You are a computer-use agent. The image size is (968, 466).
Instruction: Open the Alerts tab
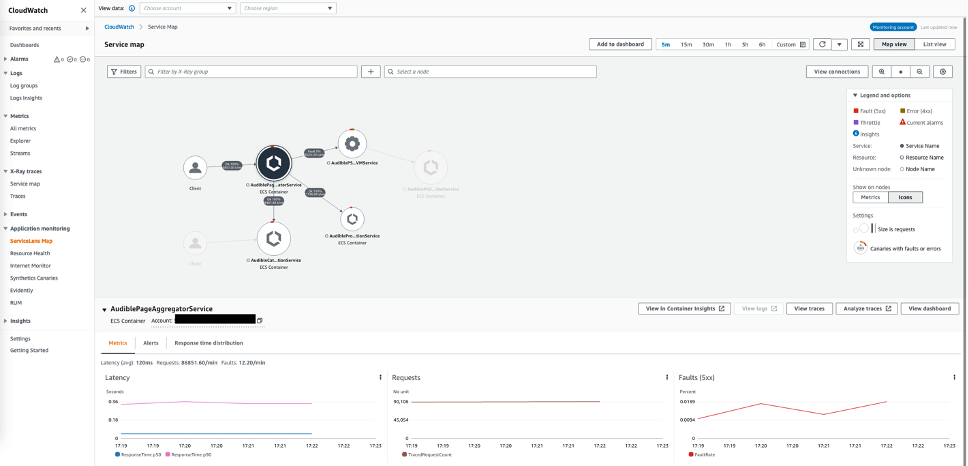pos(151,343)
